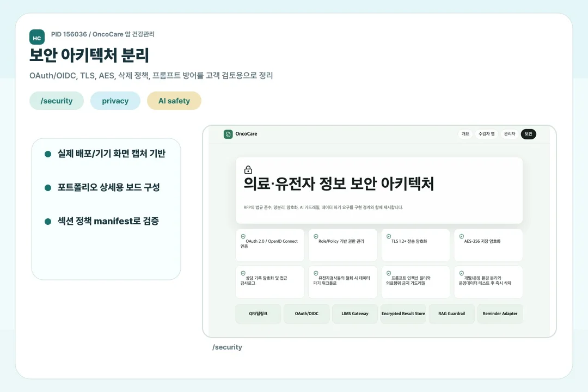The height and width of the screenshot is (392, 588).
Task: Click shield icon on 유전자검사동의 철회 card
Action: pos(316,273)
